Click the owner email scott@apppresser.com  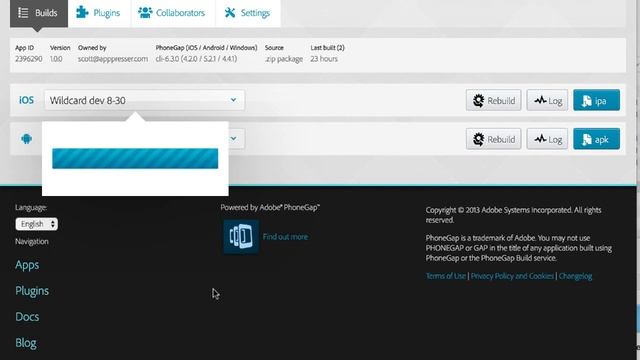tap(113, 59)
